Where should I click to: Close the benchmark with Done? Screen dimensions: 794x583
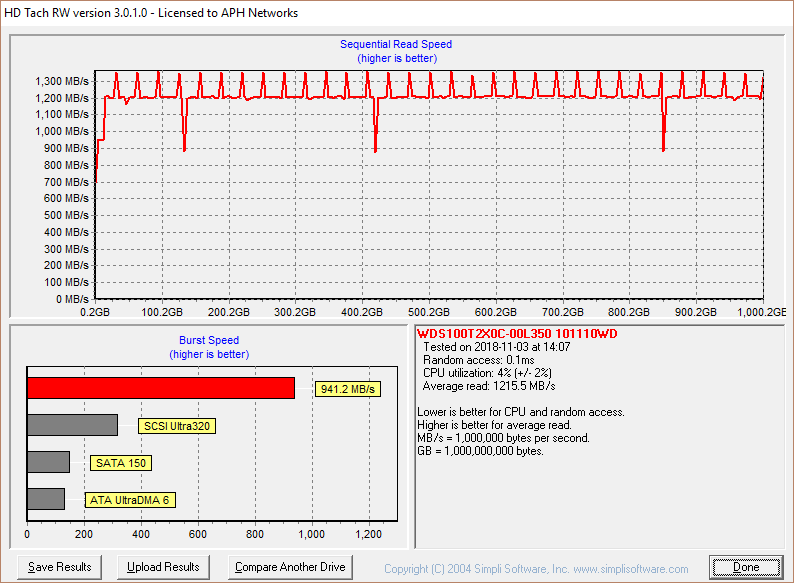(745, 566)
